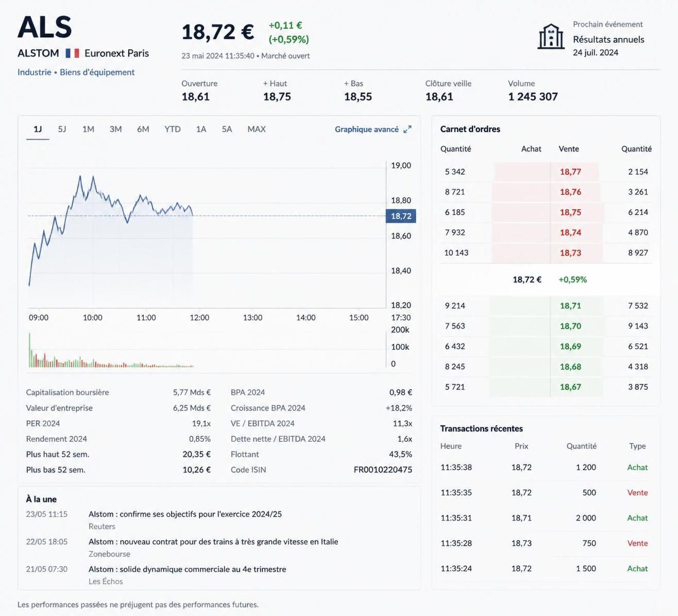
Task: Click the 11:35:24 transaction time
Action: [x=456, y=568]
